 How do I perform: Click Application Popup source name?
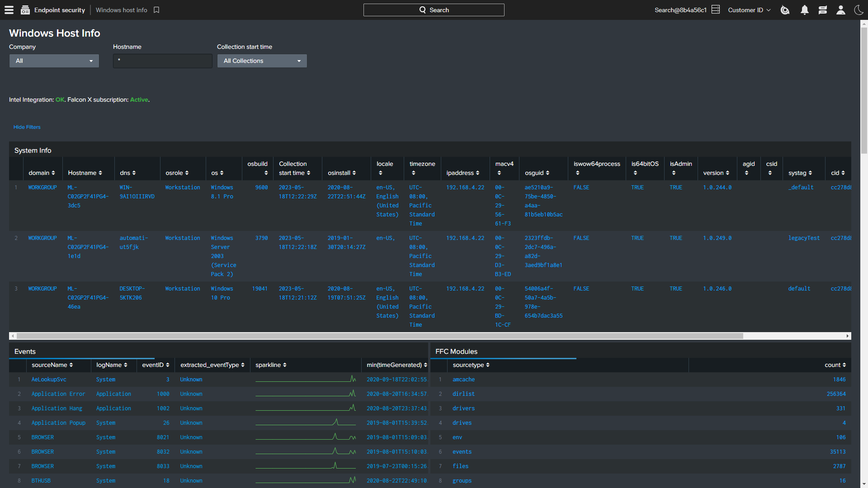[58, 423]
